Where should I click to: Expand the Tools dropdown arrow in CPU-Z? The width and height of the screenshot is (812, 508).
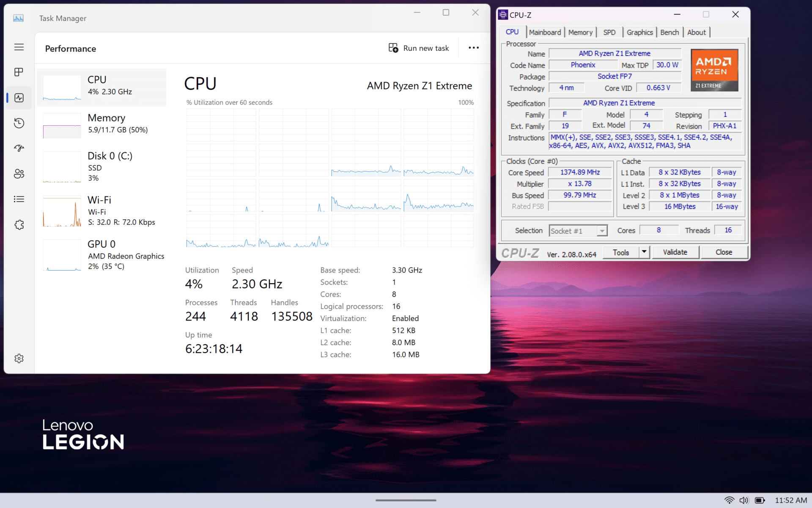(x=644, y=252)
